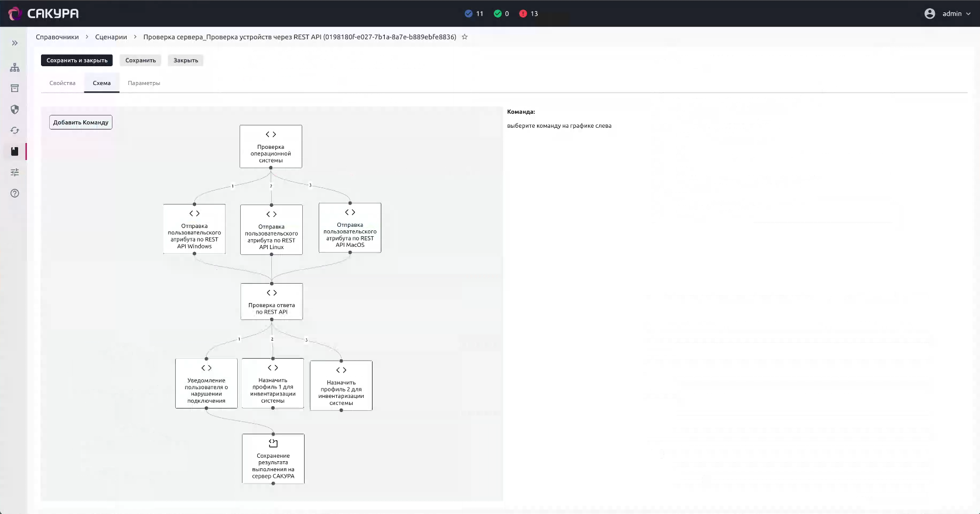This screenshot has height=514, width=980.
Task: Click code icon on профиль 2 node
Action: point(341,370)
